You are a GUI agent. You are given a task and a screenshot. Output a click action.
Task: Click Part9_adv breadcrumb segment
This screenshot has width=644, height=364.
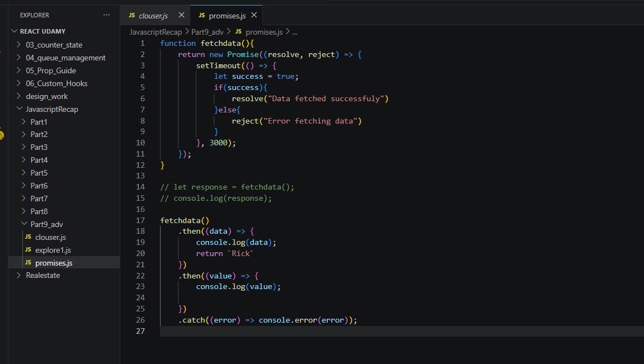pos(207,32)
